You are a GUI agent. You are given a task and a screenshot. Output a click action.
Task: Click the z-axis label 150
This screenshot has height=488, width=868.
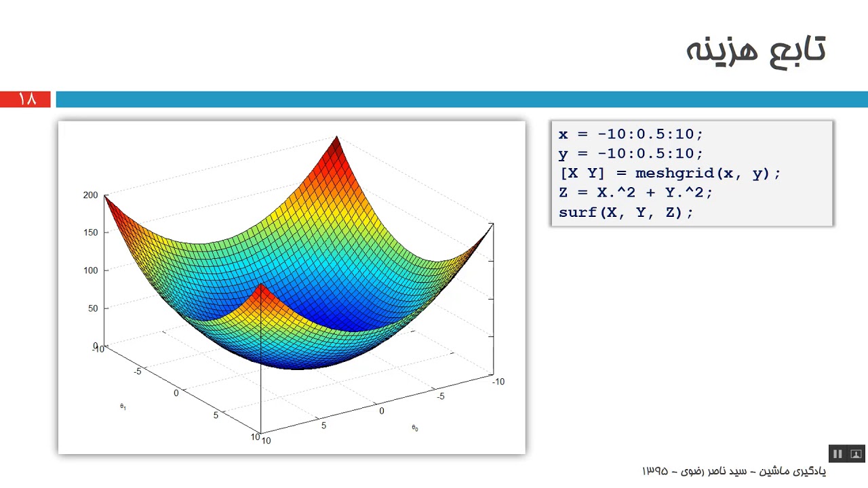[91, 232]
